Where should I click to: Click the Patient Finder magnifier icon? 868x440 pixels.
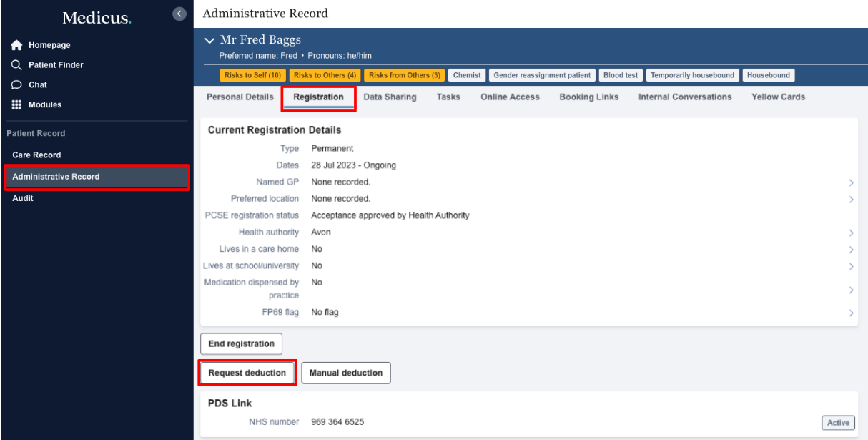point(17,65)
